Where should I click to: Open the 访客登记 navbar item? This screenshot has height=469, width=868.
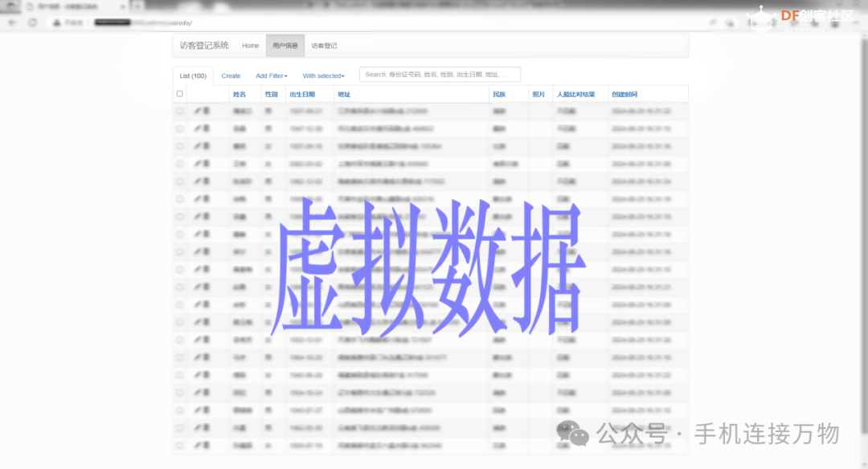(324, 45)
